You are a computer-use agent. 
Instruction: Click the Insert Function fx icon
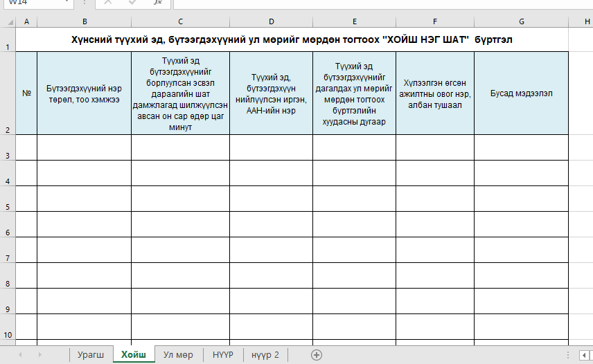pos(158,2)
